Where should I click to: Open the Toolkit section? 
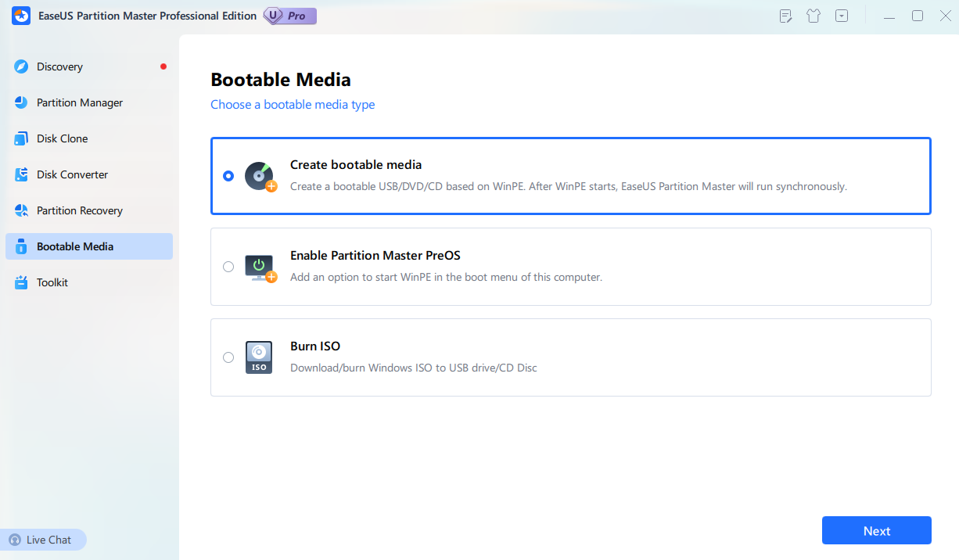click(x=89, y=282)
